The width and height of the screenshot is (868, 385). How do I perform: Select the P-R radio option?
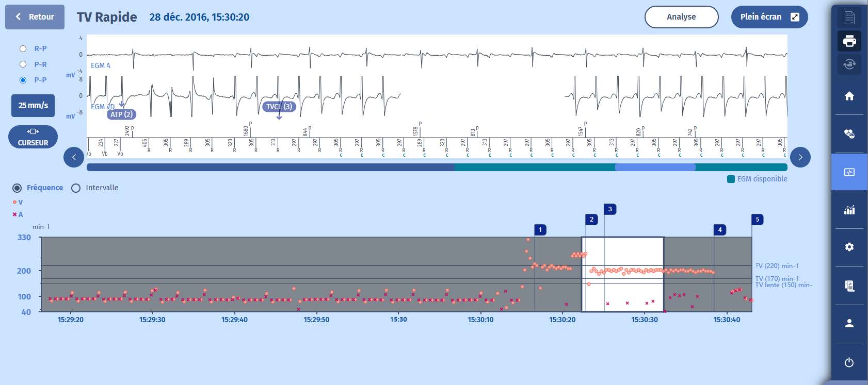(23, 64)
